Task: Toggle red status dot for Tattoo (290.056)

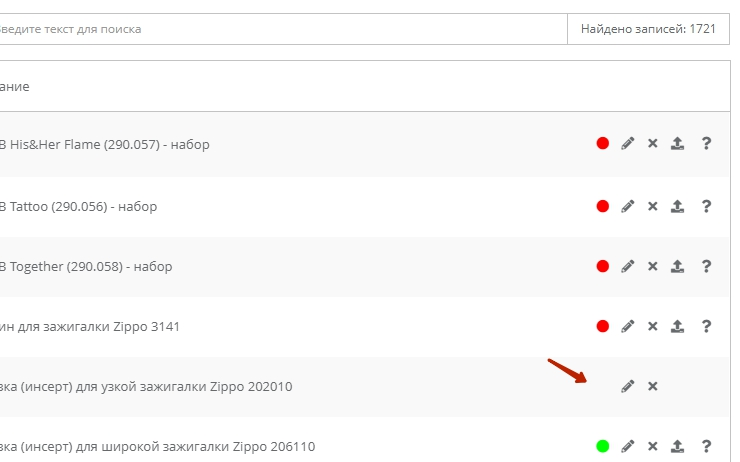Action: point(603,207)
